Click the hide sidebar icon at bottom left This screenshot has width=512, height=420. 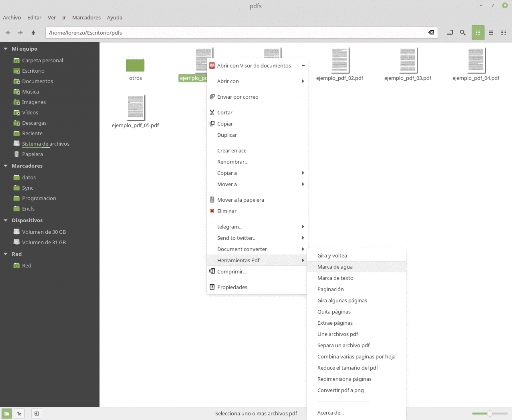(36, 413)
